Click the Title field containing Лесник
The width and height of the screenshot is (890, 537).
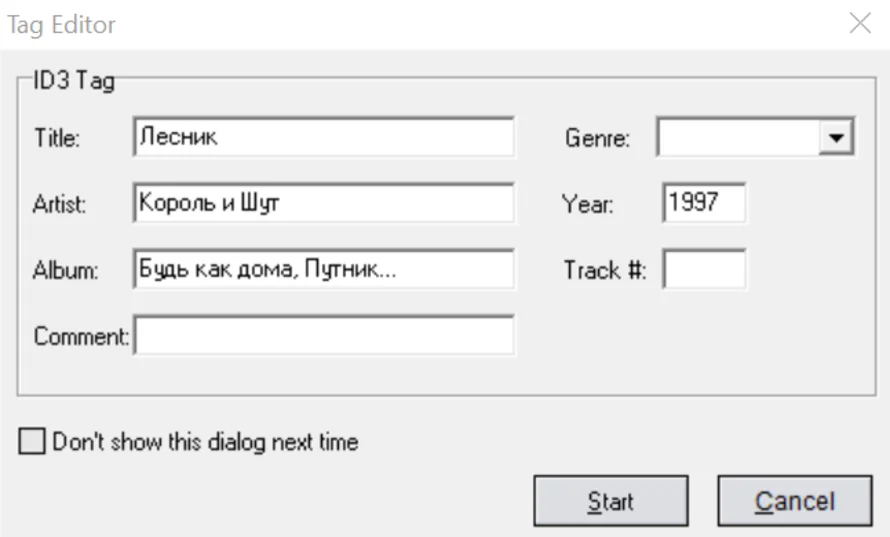[322, 137]
